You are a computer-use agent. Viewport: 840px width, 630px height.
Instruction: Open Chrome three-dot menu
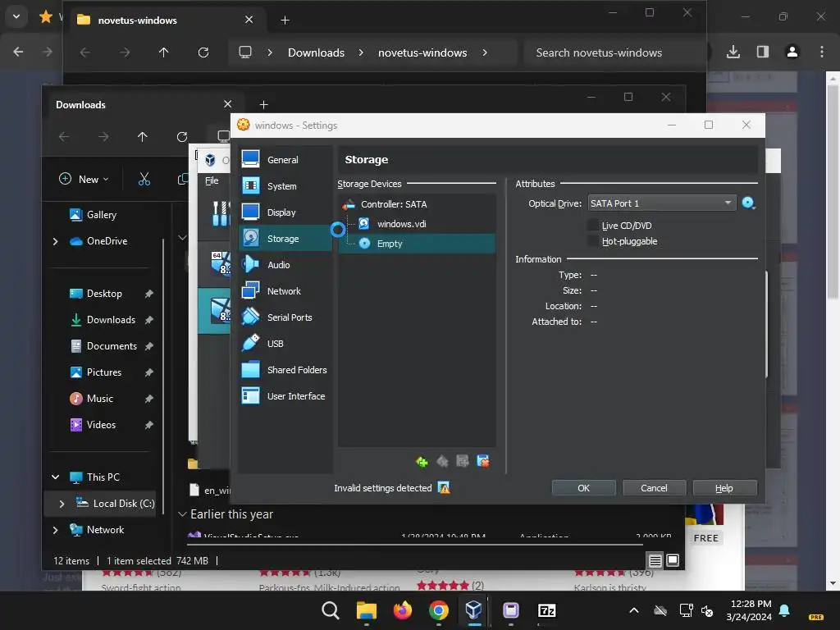click(821, 52)
